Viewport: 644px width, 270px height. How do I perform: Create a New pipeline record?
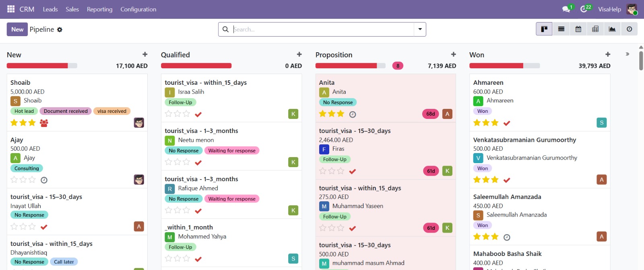(x=17, y=29)
